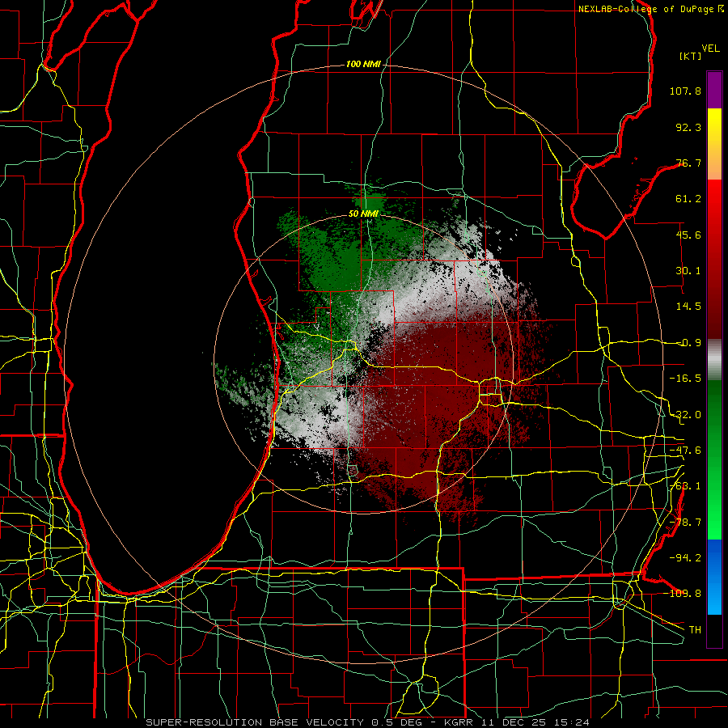Click the TH label below the scale

click(x=695, y=629)
